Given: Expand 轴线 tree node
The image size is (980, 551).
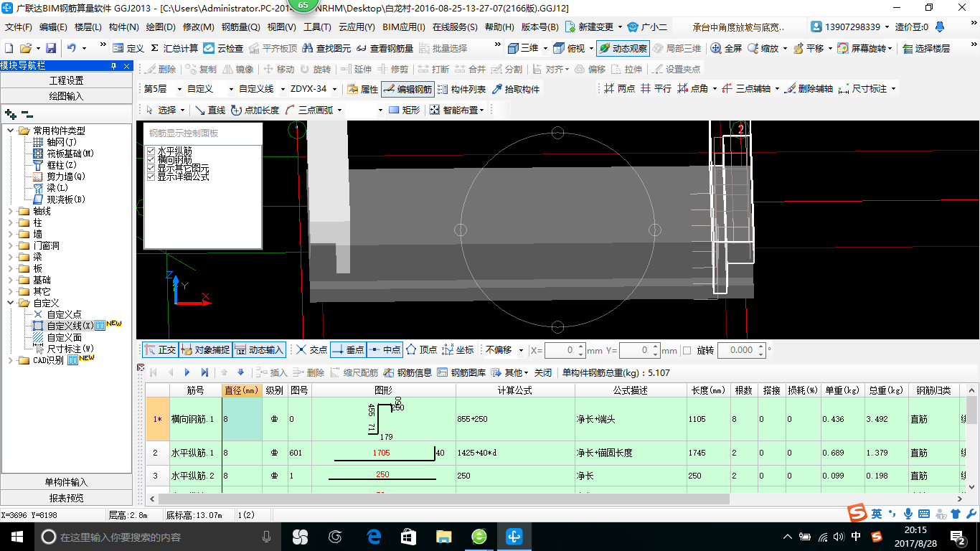Looking at the screenshot, I should coord(11,212).
